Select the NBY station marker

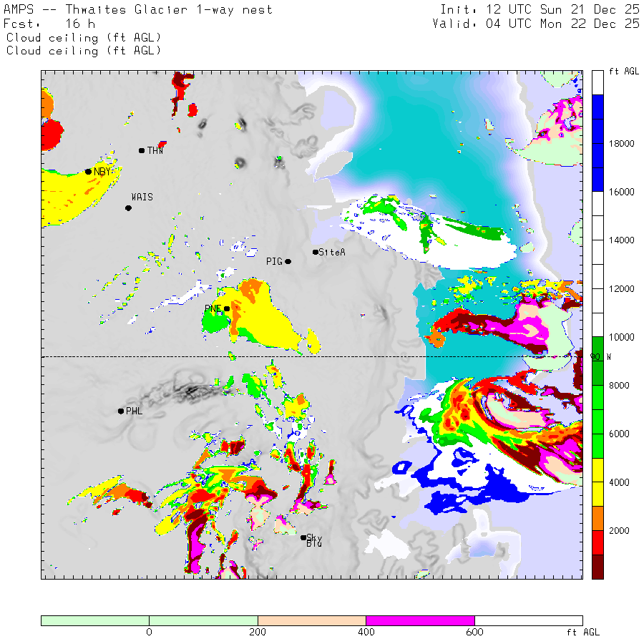88,172
